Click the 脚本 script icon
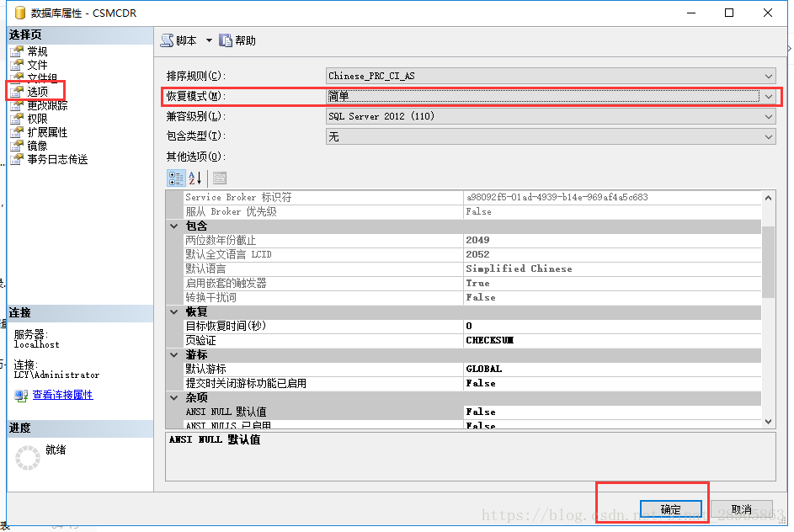Image resolution: width=794 pixels, height=532 pixels. [x=167, y=40]
